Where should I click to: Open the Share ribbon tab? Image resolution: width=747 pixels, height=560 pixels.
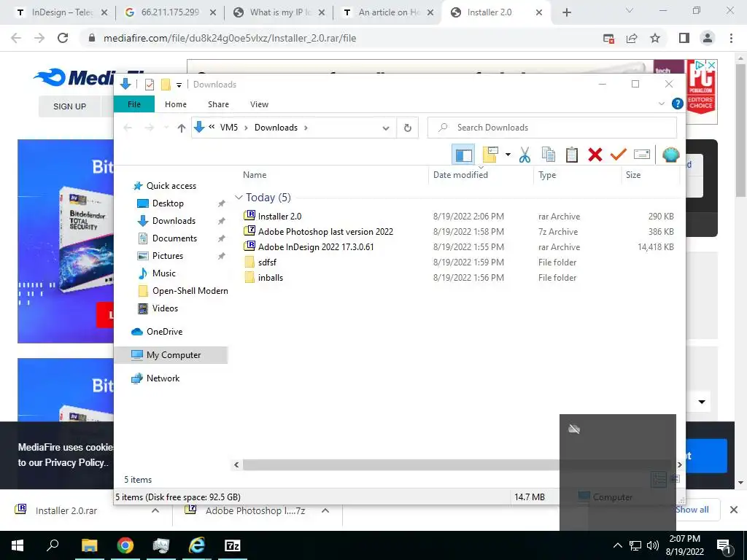(218, 104)
